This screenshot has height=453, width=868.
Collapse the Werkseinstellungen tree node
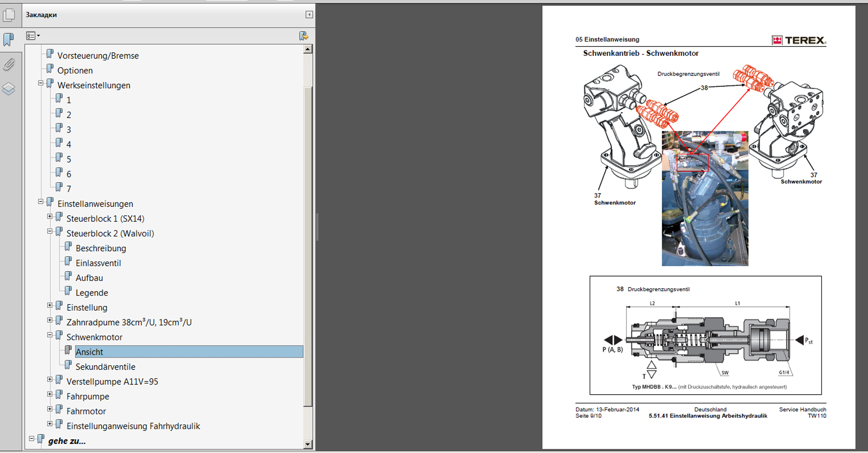point(41,83)
